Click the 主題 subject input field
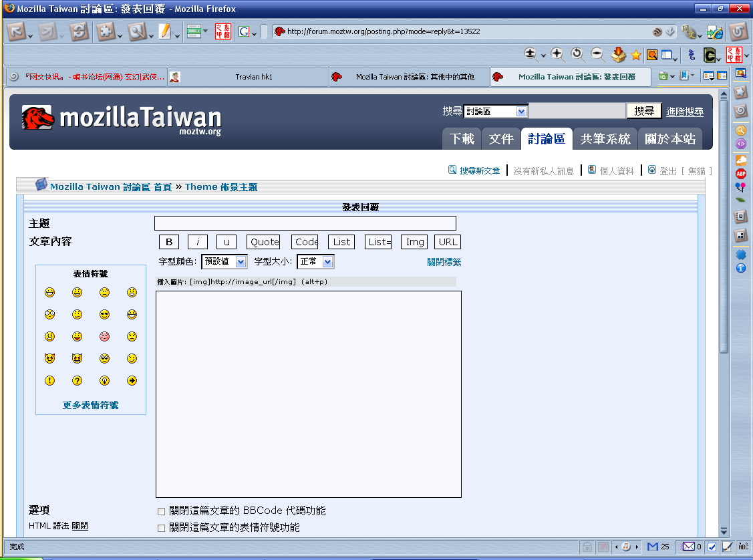Screen dimensions: 753x560 [305, 223]
